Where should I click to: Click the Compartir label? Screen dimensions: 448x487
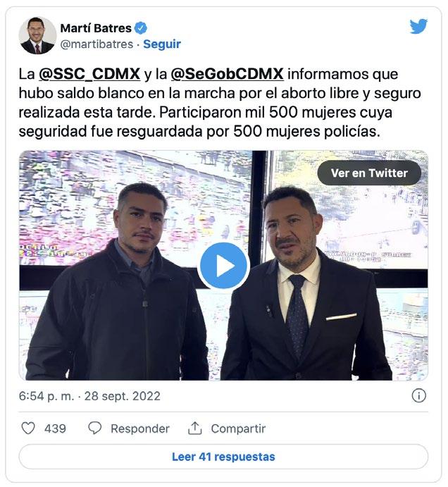[238, 429]
